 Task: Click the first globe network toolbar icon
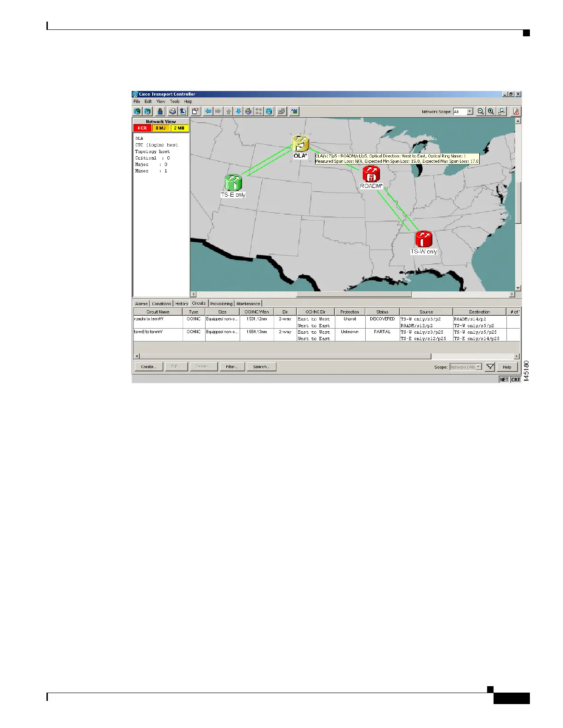pyautogui.click(x=137, y=111)
